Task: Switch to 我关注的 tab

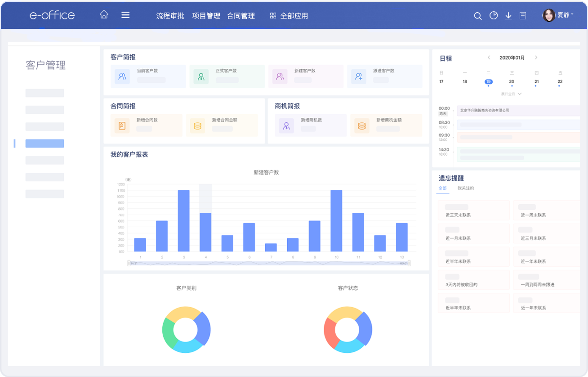Action: (x=466, y=188)
